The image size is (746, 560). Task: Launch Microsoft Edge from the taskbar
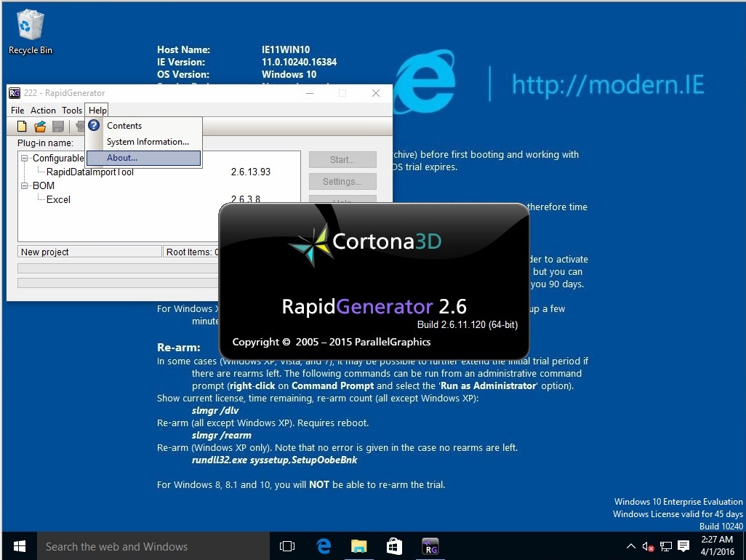click(324, 546)
